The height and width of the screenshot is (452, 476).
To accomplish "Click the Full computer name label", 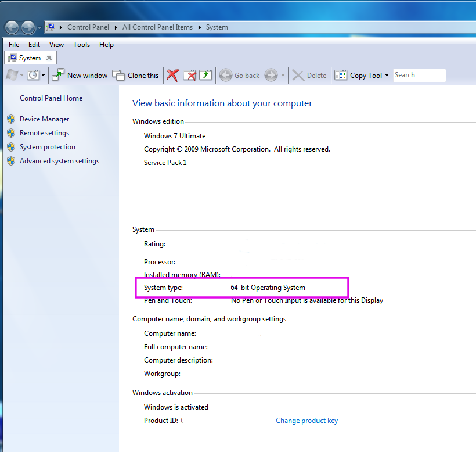I will point(176,347).
